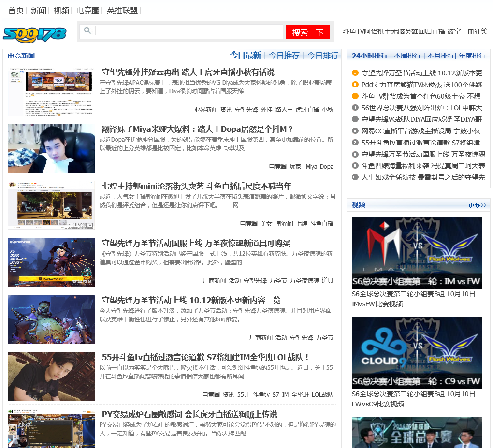
Task: Open the 电竞圈 nav item
Action: [x=87, y=10]
